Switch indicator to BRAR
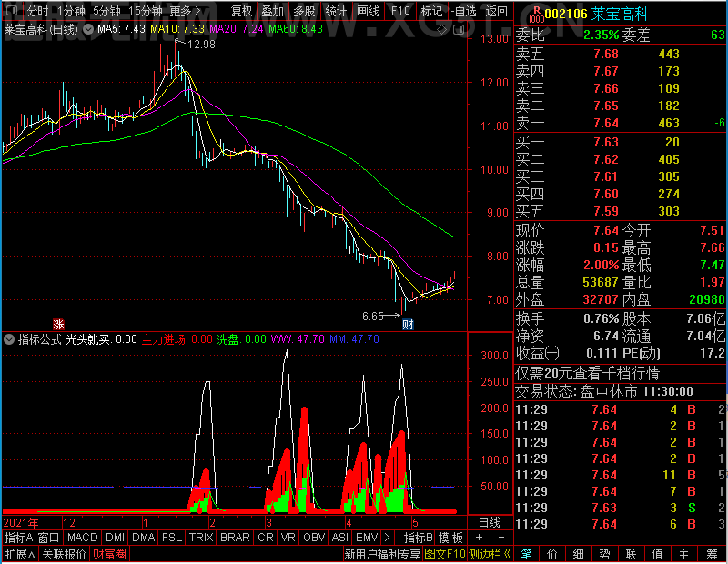 pos(235,538)
